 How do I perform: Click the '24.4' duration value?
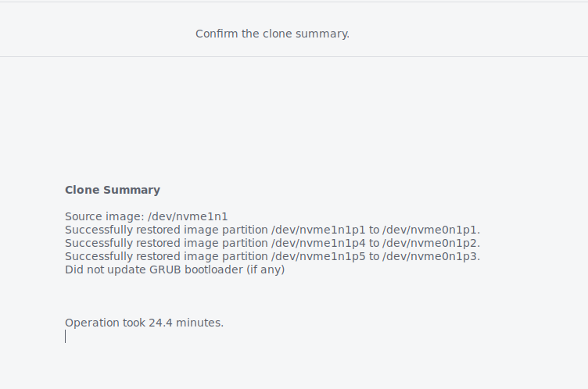coord(160,323)
